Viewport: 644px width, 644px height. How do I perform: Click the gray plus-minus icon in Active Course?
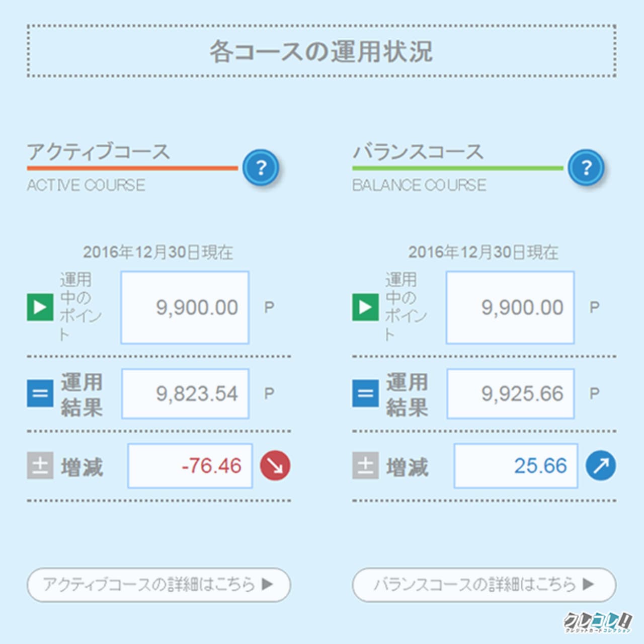coord(40,465)
